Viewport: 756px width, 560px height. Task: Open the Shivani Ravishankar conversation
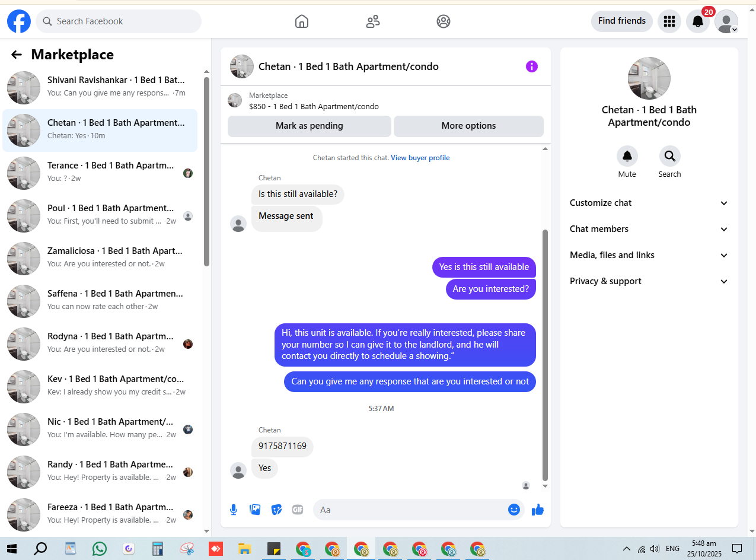[100, 88]
